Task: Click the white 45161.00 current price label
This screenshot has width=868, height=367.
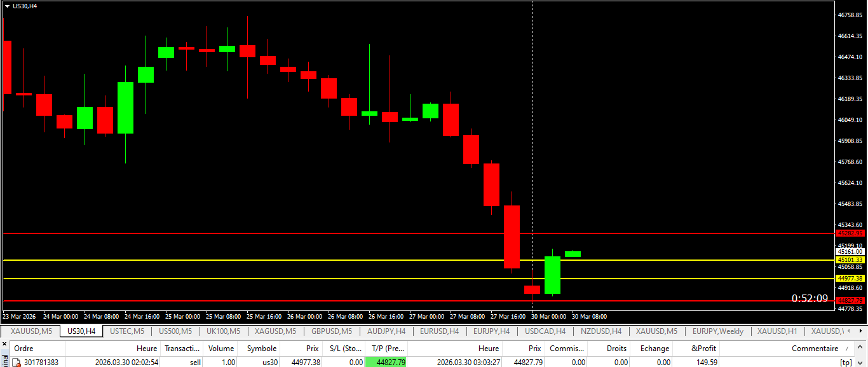Action: click(x=851, y=252)
